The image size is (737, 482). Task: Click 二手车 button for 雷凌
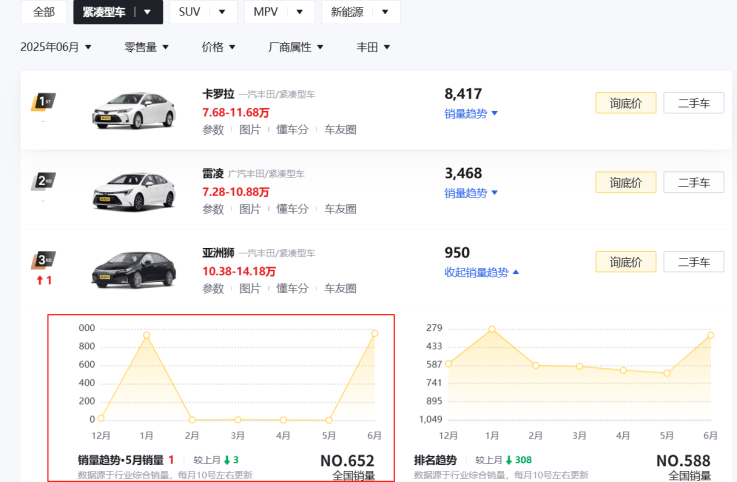(694, 182)
